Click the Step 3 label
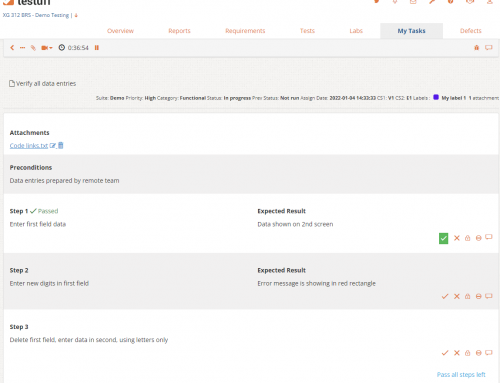This screenshot has width=500, height=383. (19, 327)
